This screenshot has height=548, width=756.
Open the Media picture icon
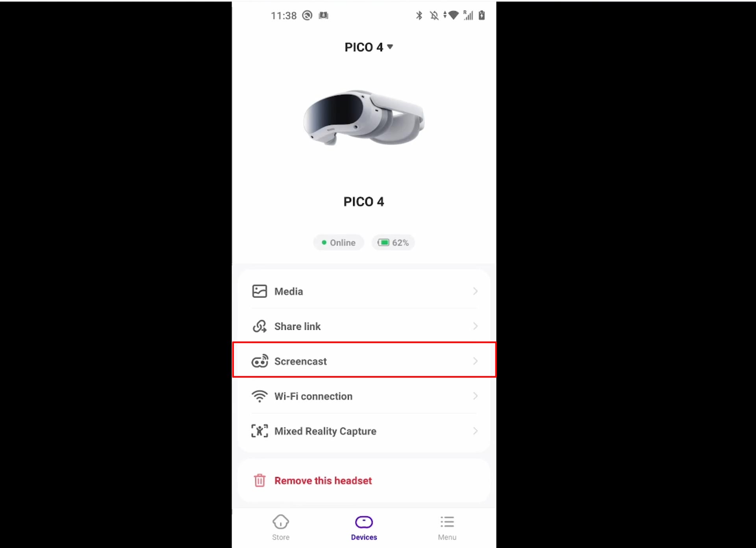[x=259, y=291]
